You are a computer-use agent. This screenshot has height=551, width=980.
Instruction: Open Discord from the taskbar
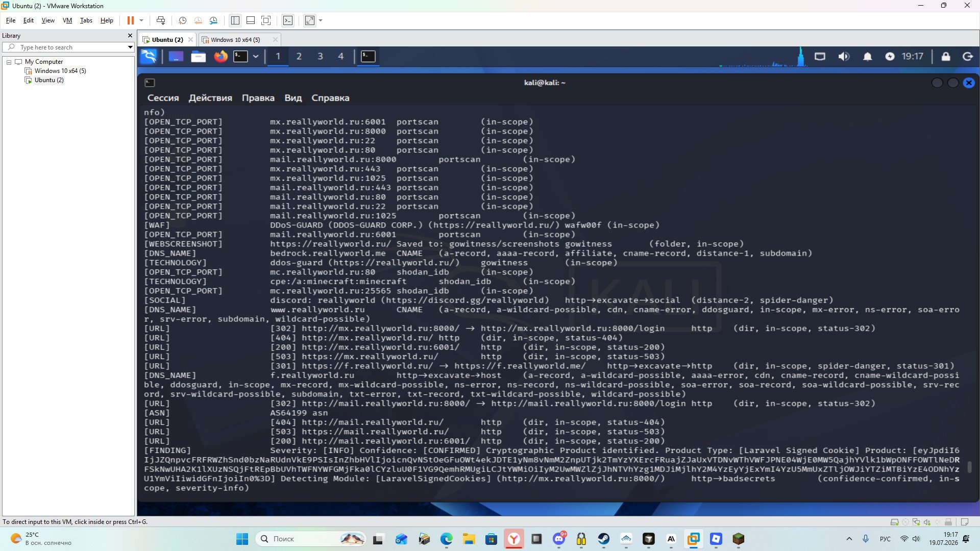point(559,539)
